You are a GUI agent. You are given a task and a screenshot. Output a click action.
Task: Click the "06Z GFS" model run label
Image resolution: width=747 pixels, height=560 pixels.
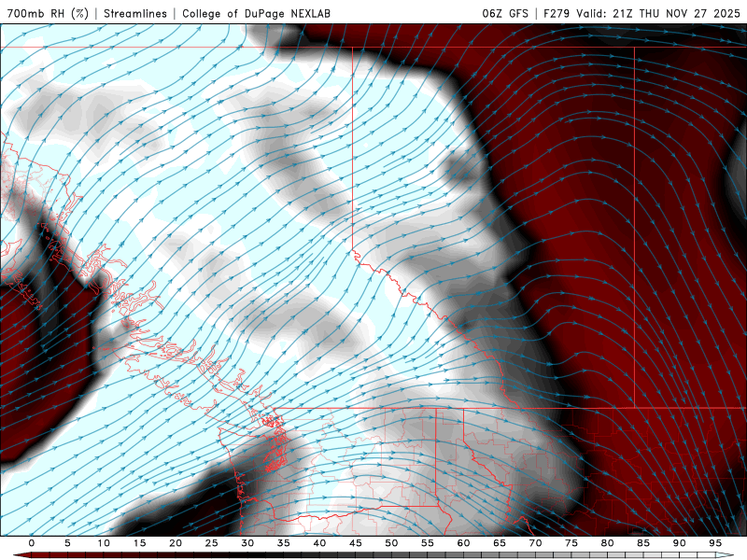[505, 13]
